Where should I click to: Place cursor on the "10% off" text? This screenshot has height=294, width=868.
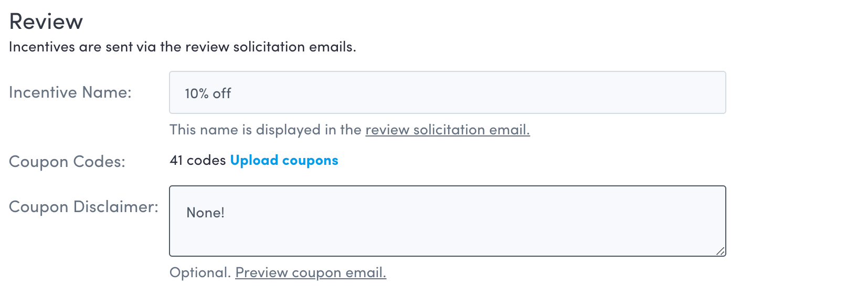[x=208, y=94]
